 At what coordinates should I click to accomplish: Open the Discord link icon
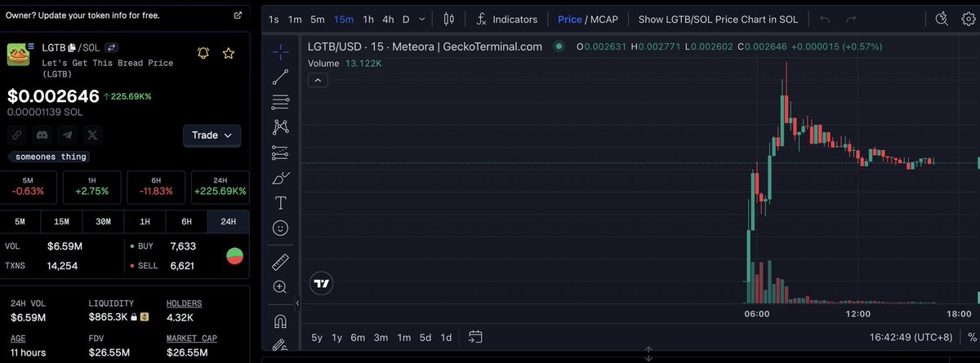point(42,135)
